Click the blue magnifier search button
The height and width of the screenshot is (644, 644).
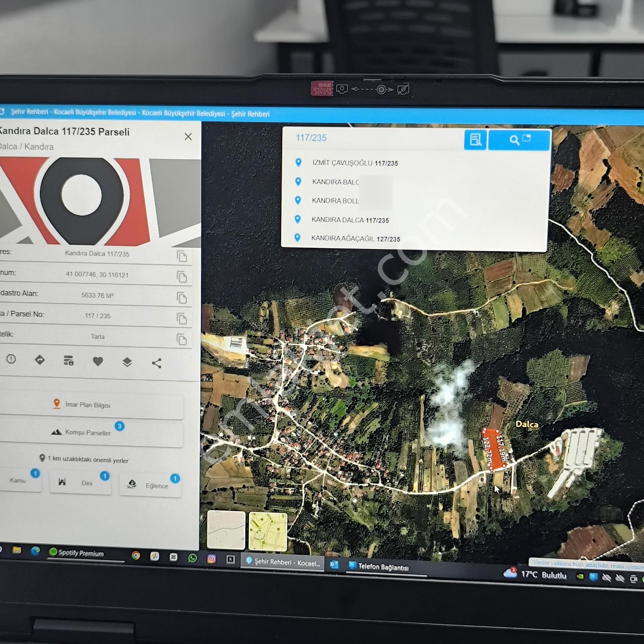pyautogui.click(x=519, y=140)
